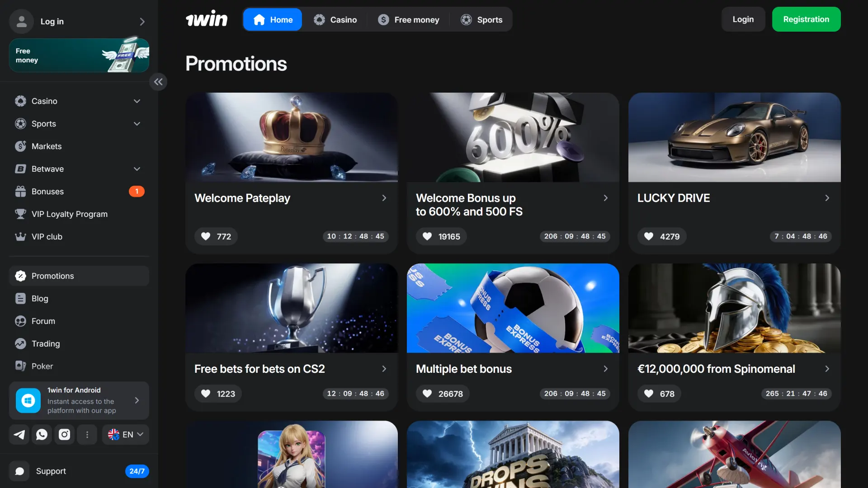
Task: Open the EN language dropdown
Action: [x=126, y=434]
